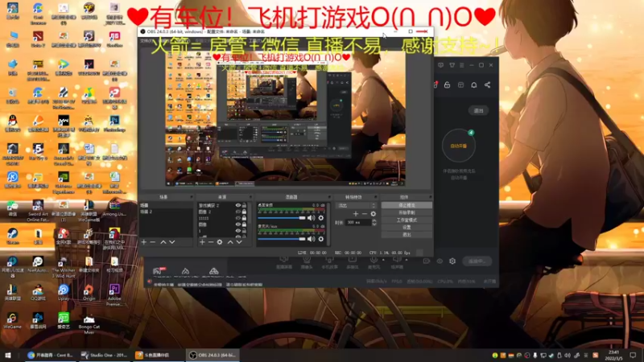This screenshot has height=362, width=644.
Task: Click the OBS preview canvas thumbnail
Action: (x=285, y=118)
